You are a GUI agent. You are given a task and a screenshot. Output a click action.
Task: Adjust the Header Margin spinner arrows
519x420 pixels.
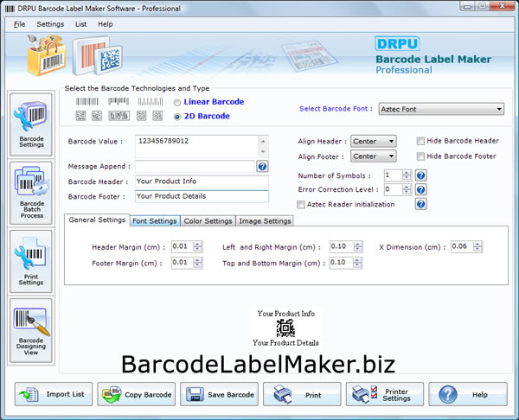(x=197, y=246)
